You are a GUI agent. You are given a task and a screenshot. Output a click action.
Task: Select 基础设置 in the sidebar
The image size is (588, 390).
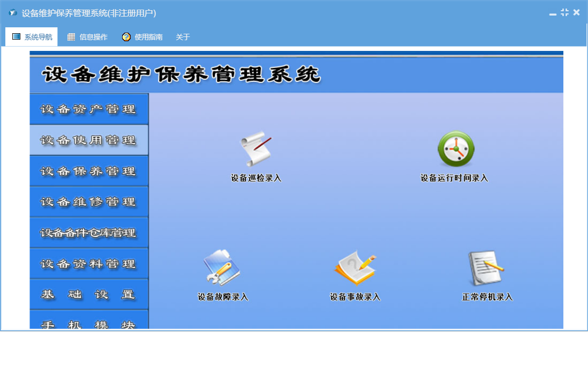click(89, 295)
